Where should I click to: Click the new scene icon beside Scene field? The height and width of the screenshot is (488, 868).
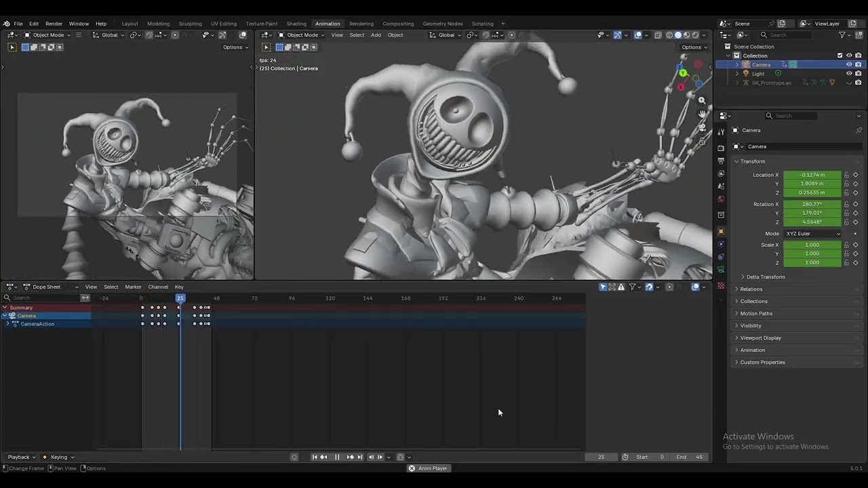781,24
